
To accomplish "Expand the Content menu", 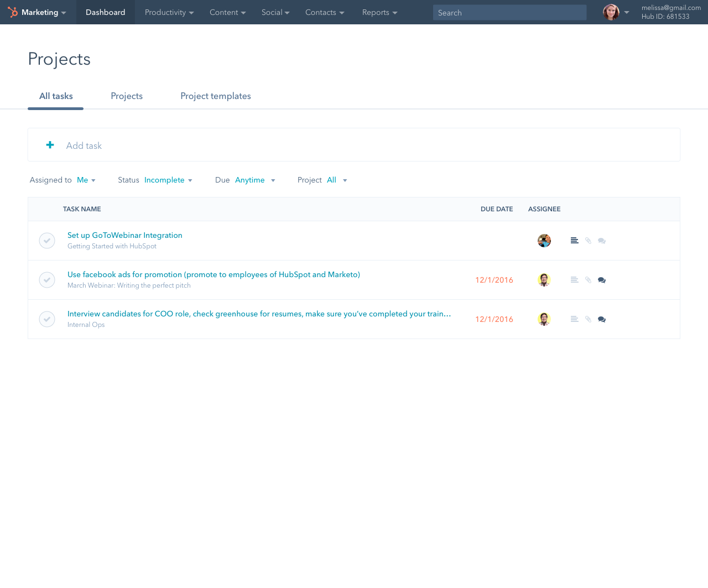I will 228,12.
